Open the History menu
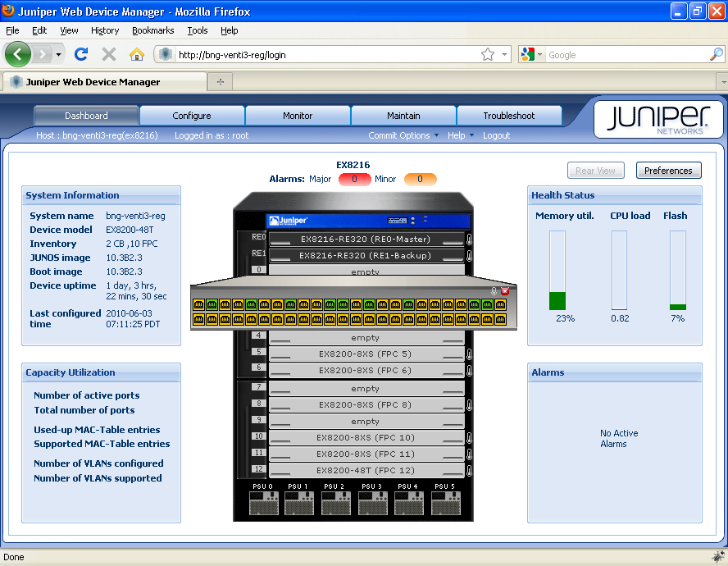Image resolution: width=728 pixels, height=566 pixels. pos(105,30)
